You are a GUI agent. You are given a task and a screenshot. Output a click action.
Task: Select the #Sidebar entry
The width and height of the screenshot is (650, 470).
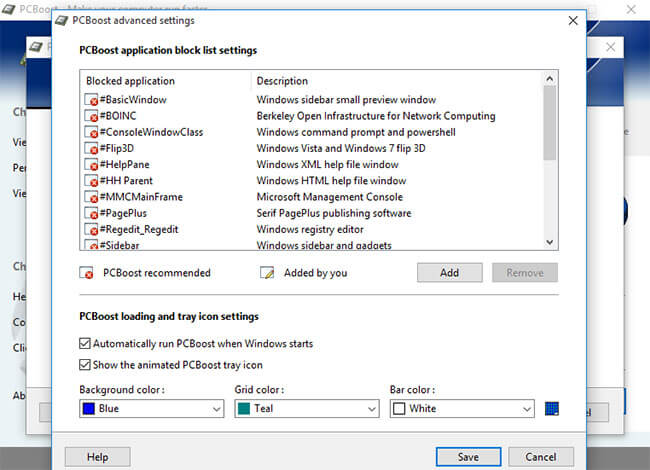119,245
